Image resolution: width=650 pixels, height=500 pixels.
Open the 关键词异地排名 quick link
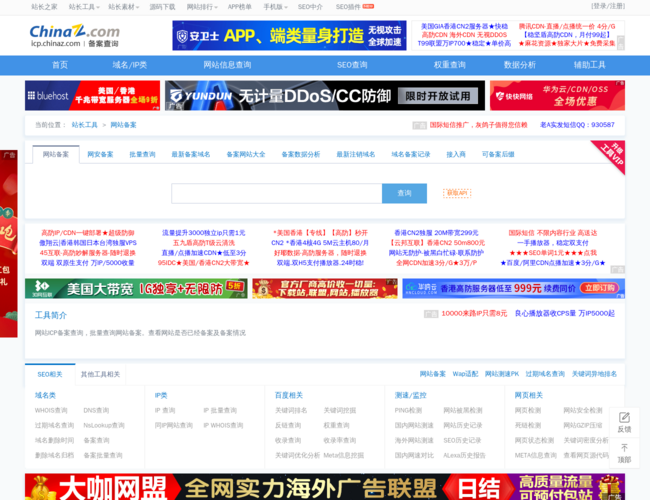pyautogui.click(x=594, y=374)
